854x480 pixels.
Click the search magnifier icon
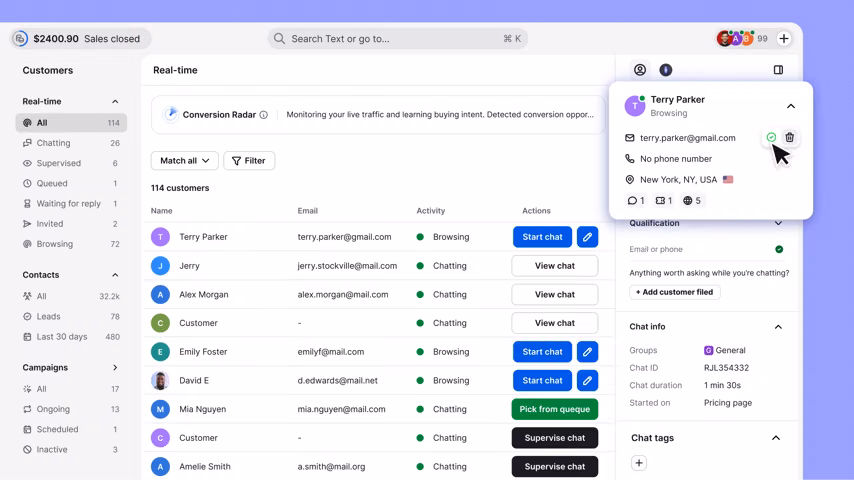coord(279,39)
